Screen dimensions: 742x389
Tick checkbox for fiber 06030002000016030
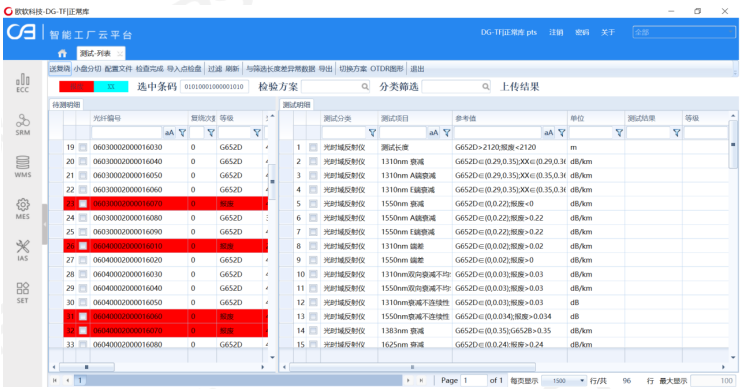[x=83, y=147]
